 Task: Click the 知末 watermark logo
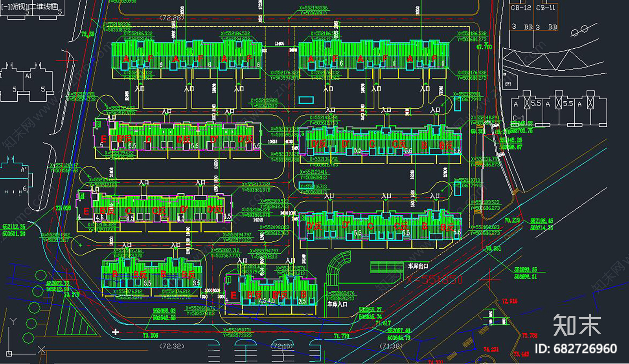pos(577,325)
